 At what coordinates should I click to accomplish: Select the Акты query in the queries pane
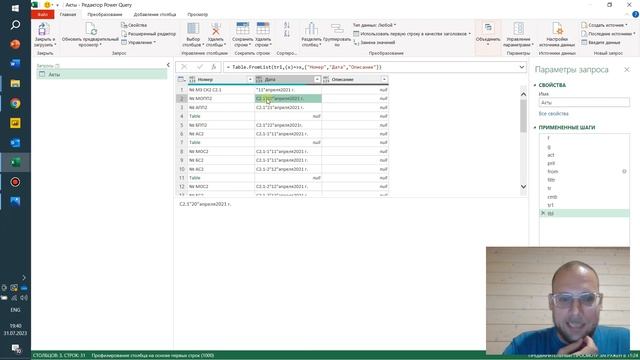102,75
